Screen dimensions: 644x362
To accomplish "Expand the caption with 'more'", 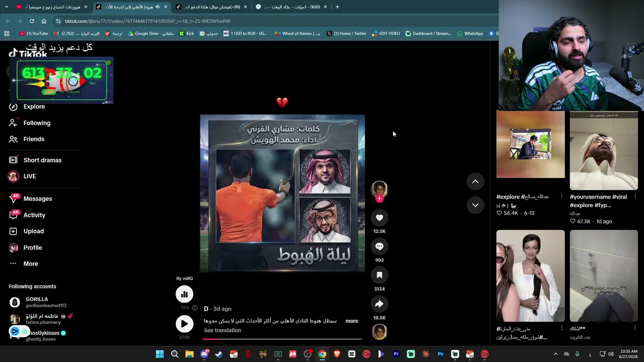I will click(x=352, y=321).
